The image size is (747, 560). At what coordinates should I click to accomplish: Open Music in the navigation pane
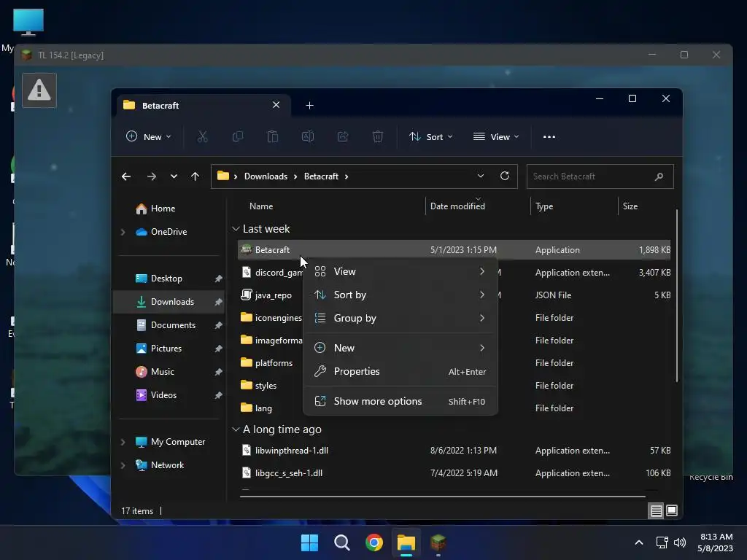pos(163,372)
